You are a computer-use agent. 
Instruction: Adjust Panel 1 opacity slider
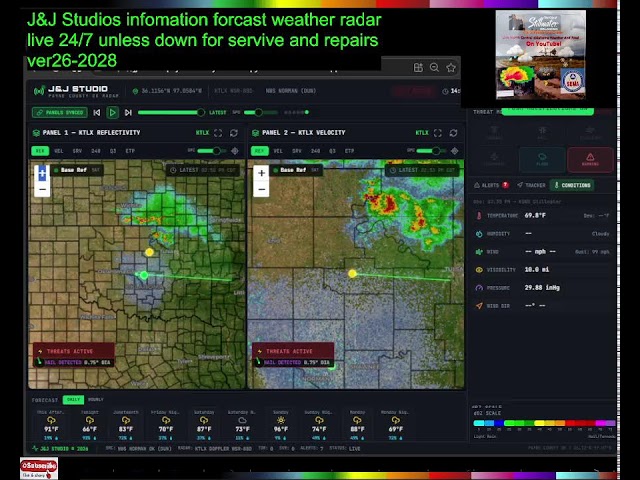[x=211, y=151]
